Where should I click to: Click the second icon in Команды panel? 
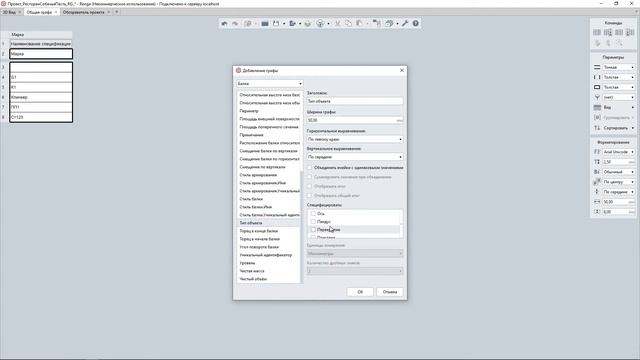coord(608,32)
